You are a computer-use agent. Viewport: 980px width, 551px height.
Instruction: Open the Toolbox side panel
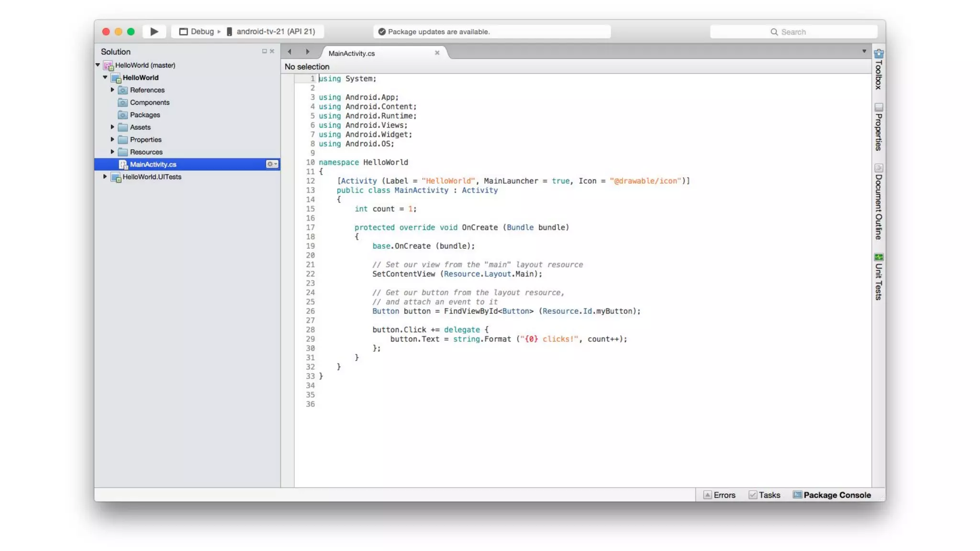[879, 70]
